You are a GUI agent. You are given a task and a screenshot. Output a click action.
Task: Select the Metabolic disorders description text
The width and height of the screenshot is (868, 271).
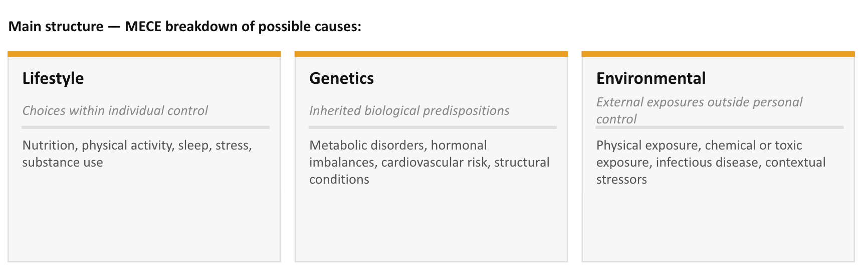click(x=429, y=162)
